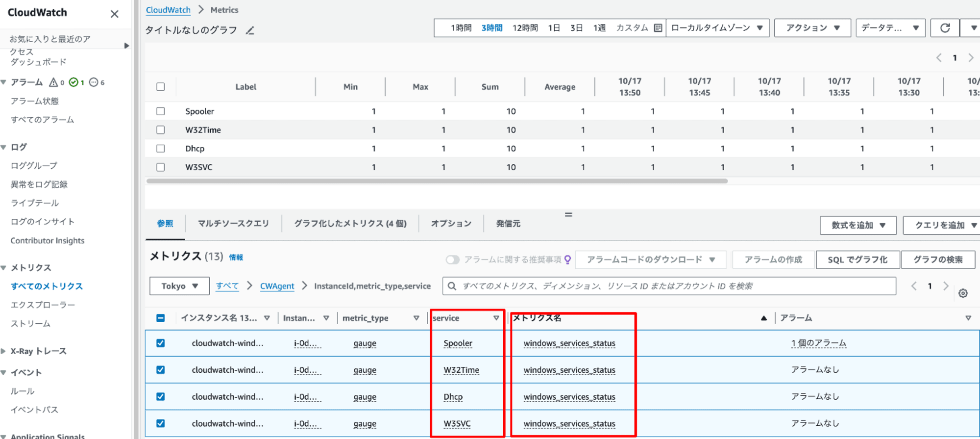The width and height of the screenshot is (980, 439).
Task: Open the alarm code download dropdown
Action: [650, 259]
